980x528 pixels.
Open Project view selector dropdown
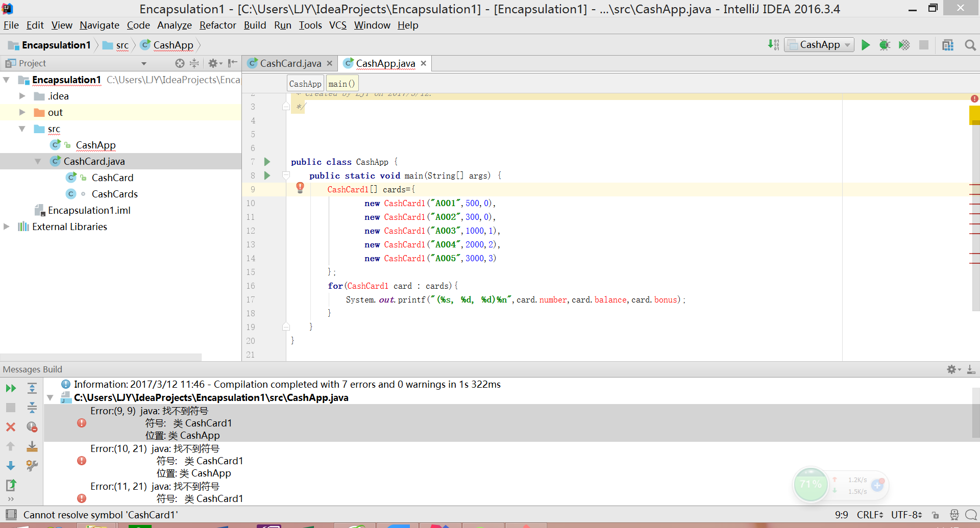(x=144, y=63)
